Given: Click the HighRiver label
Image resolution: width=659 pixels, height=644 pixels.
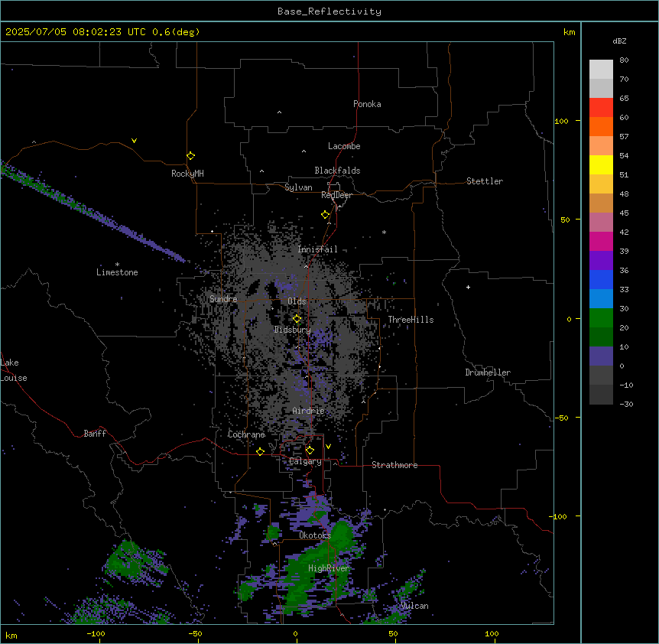Looking at the screenshot, I should (x=329, y=568).
